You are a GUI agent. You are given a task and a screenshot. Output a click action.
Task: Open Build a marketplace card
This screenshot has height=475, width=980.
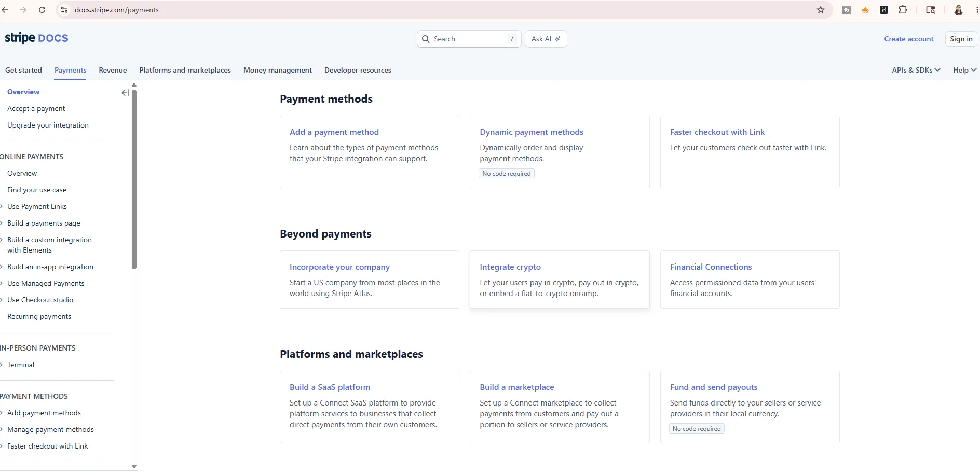click(x=560, y=407)
